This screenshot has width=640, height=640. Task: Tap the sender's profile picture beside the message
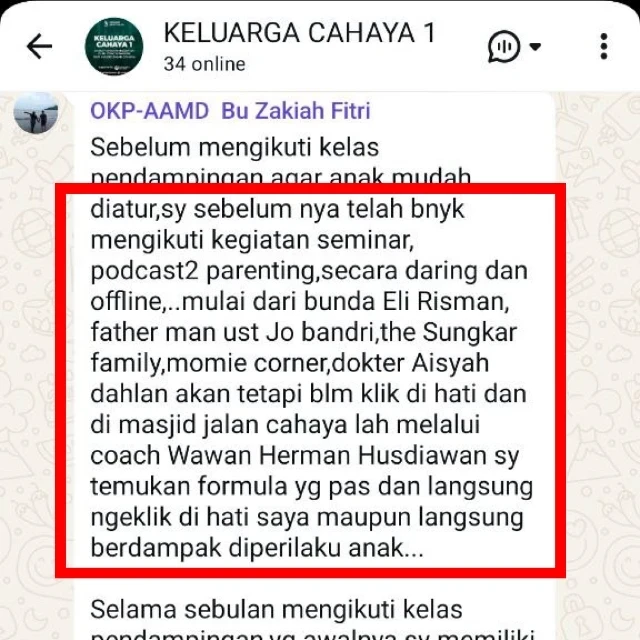coord(36,112)
